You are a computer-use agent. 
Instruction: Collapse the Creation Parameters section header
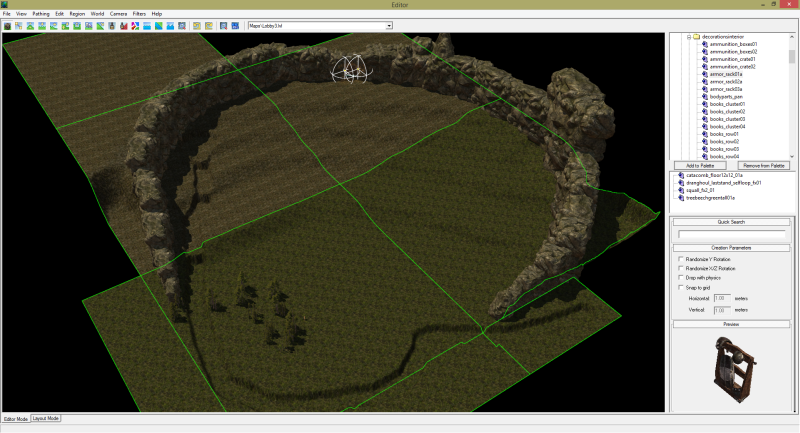(x=732, y=246)
